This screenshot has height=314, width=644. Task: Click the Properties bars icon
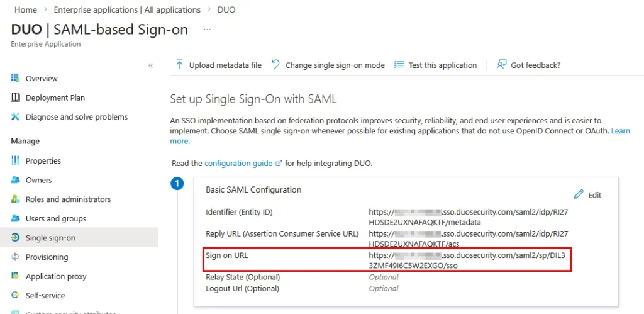click(15, 160)
